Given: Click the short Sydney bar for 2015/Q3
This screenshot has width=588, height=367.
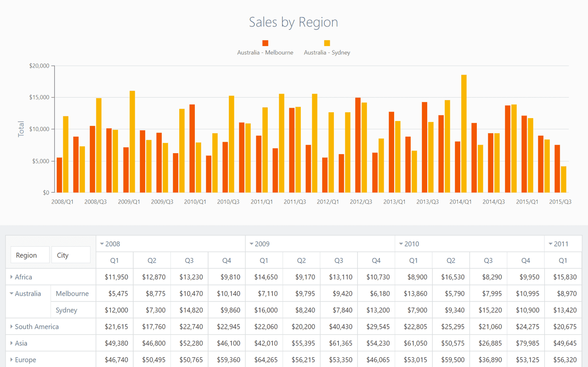Looking at the screenshot, I should click(564, 179).
